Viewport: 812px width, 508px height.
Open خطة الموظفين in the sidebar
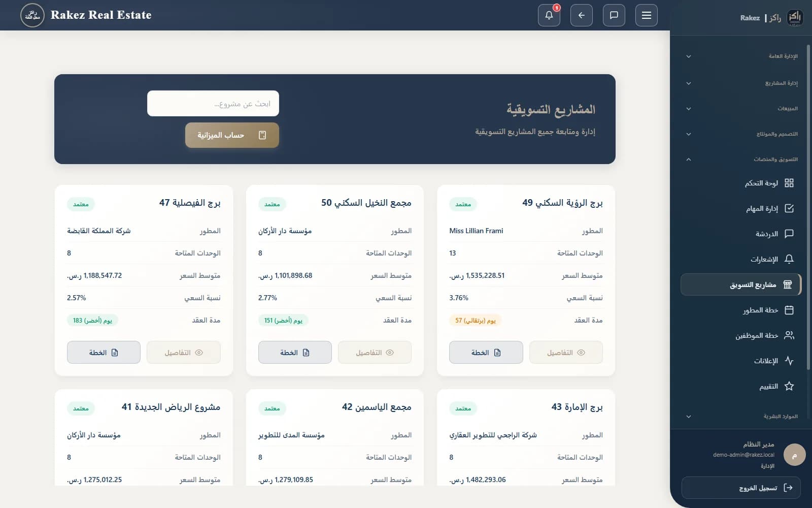(741, 335)
